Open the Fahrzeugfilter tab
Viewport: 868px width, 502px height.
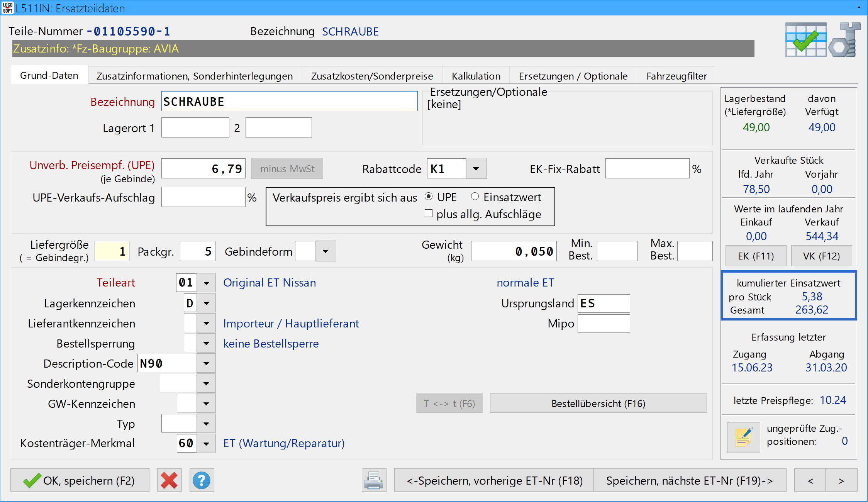[676, 76]
